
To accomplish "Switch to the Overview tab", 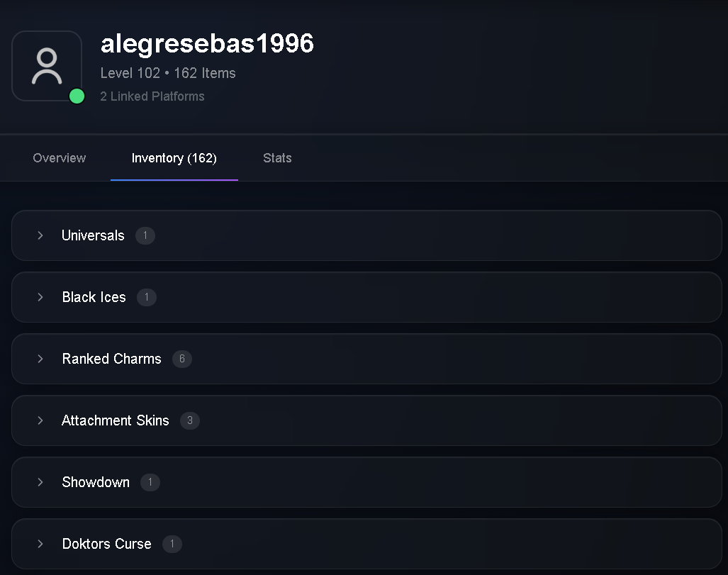I will [60, 158].
